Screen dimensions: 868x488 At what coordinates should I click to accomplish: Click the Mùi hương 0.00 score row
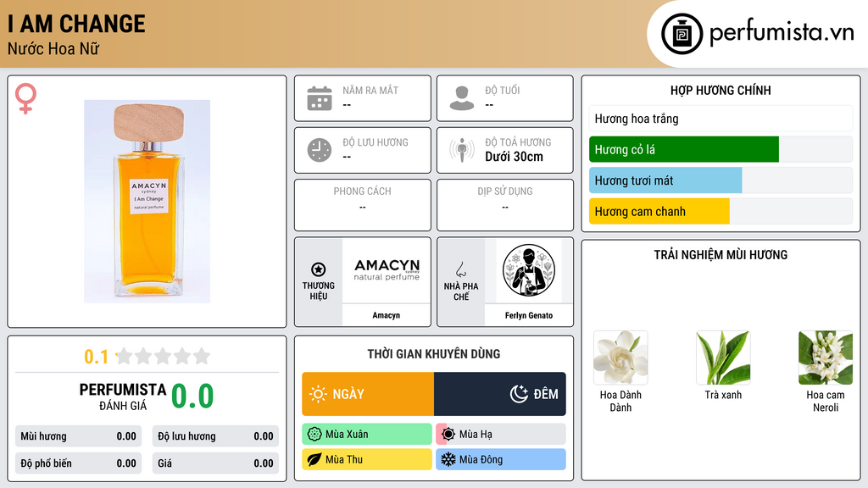tap(78, 436)
